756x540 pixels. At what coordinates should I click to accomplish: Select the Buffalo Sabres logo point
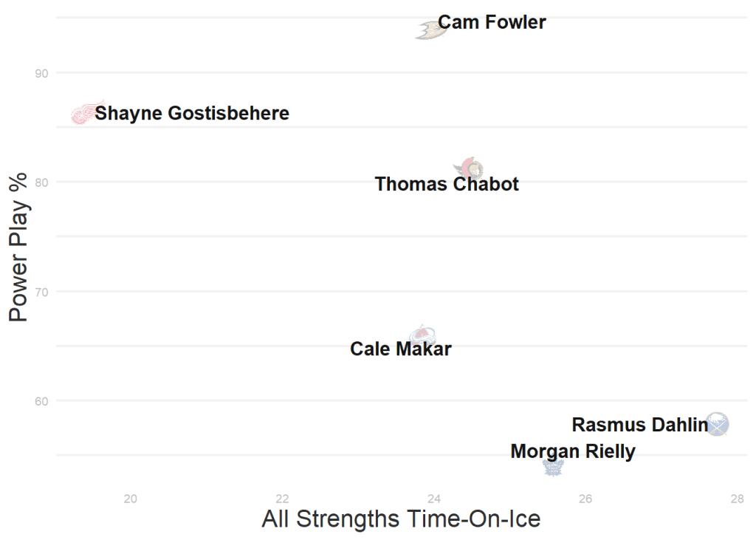pos(718,424)
